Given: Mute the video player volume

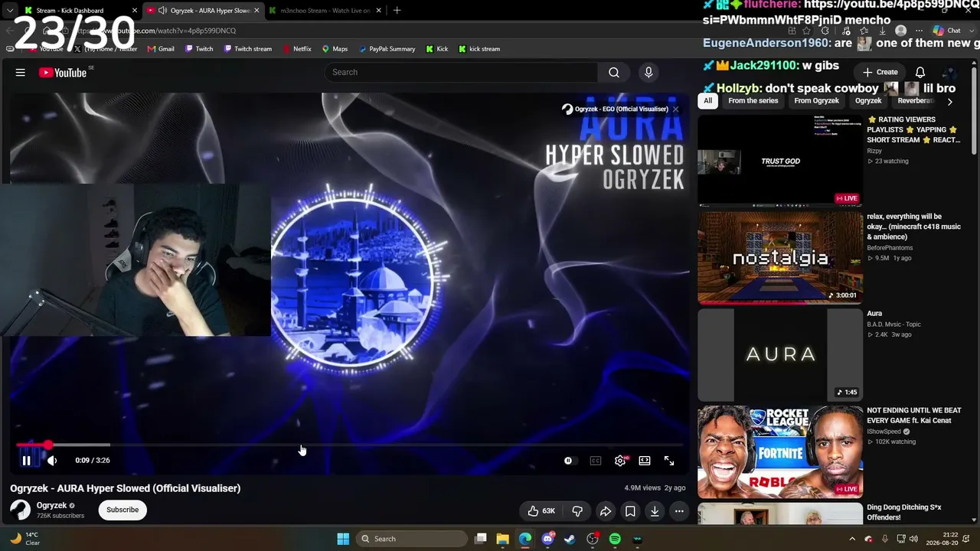Looking at the screenshot, I should tap(52, 461).
